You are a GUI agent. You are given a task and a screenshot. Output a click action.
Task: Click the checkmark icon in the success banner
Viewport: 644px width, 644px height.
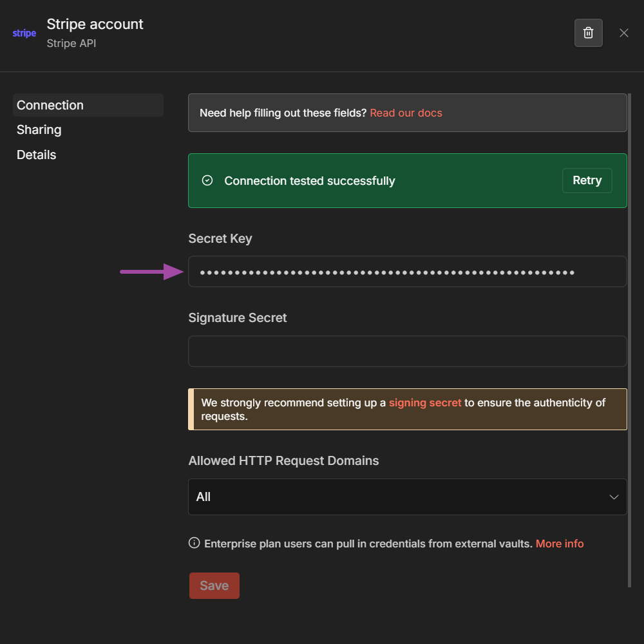(207, 180)
